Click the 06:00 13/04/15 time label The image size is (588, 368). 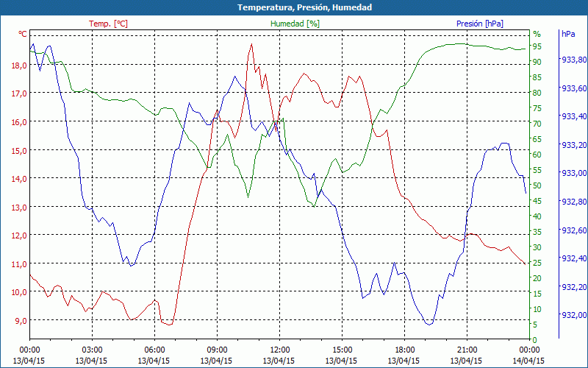[x=154, y=355]
